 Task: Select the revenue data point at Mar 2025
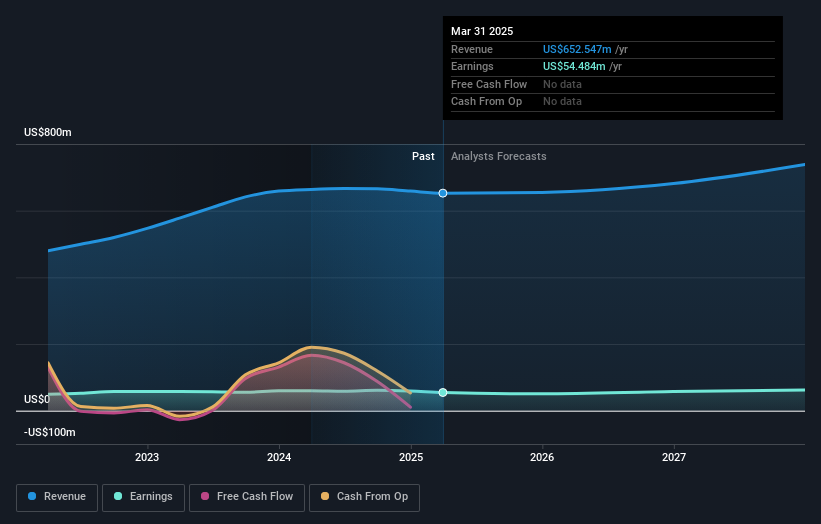tap(443, 193)
